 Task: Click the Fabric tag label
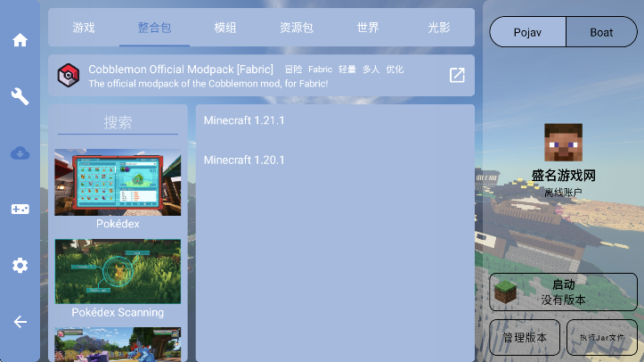pyautogui.click(x=321, y=70)
